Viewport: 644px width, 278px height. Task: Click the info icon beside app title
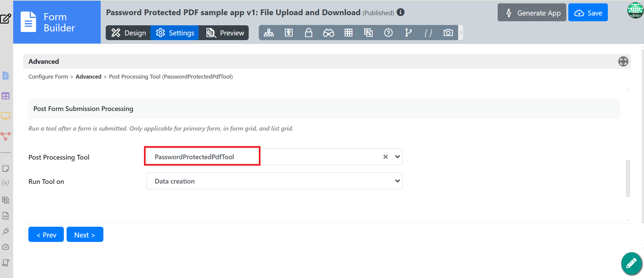(x=400, y=12)
